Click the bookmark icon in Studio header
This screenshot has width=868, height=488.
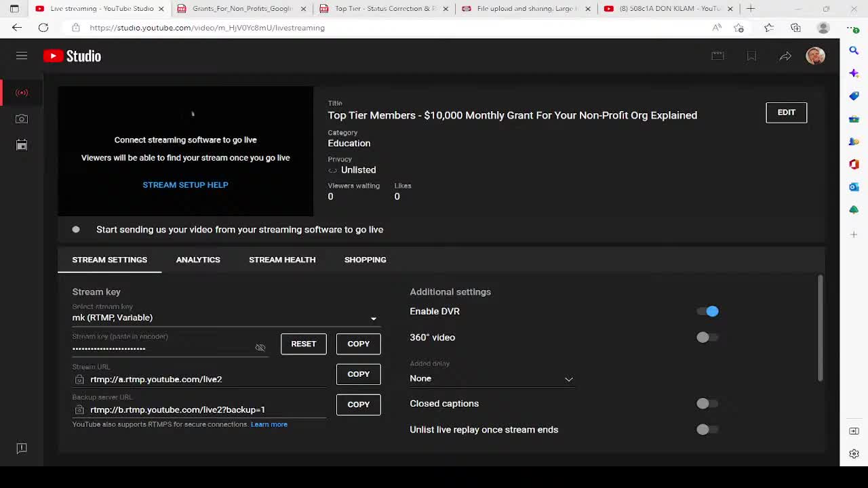coord(751,56)
